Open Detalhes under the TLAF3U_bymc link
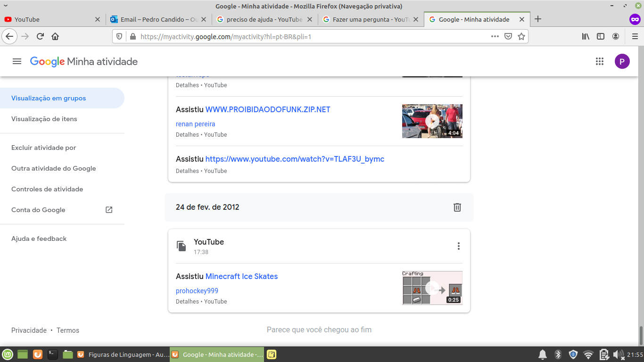The width and height of the screenshot is (644, 362). pos(187,171)
